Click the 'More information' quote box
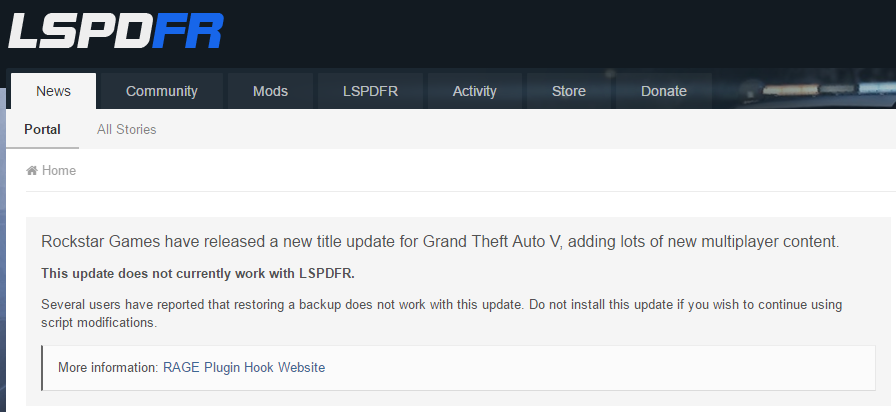 tap(458, 368)
